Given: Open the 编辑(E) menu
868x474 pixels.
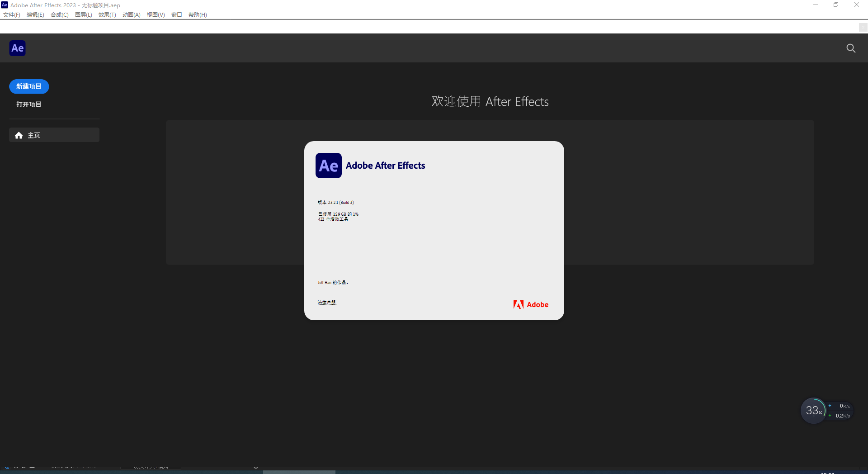Looking at the screenshot, I should coord(35,15).
